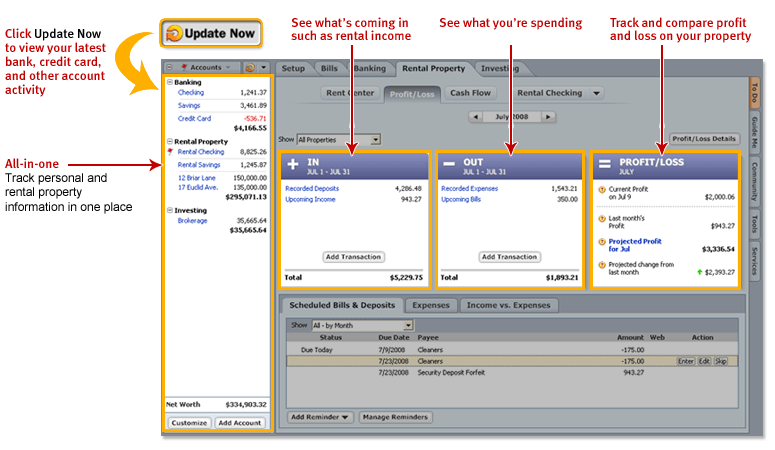The width and height of the screenshot is (775, 450).
Task: Open the Guide Me side tab
Action: pyautogui.click(x=755, y=133)
